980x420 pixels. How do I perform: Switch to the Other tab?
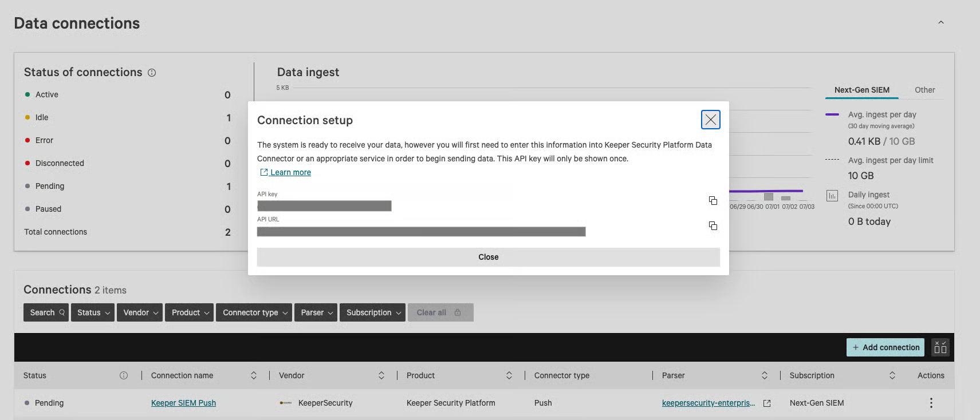point(924,90)
